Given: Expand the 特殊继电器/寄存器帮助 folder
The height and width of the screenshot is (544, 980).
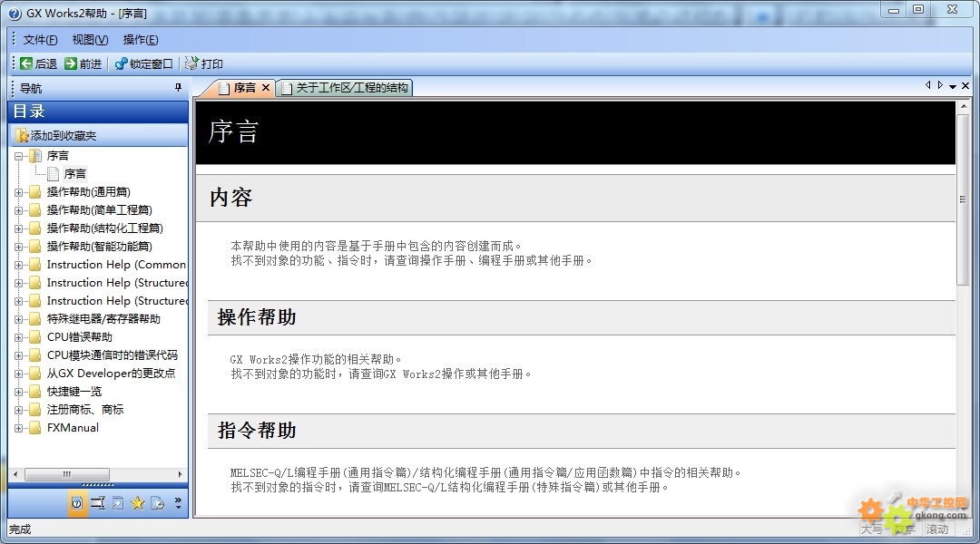Looking at the screenshot, I should tap(19, 319).
